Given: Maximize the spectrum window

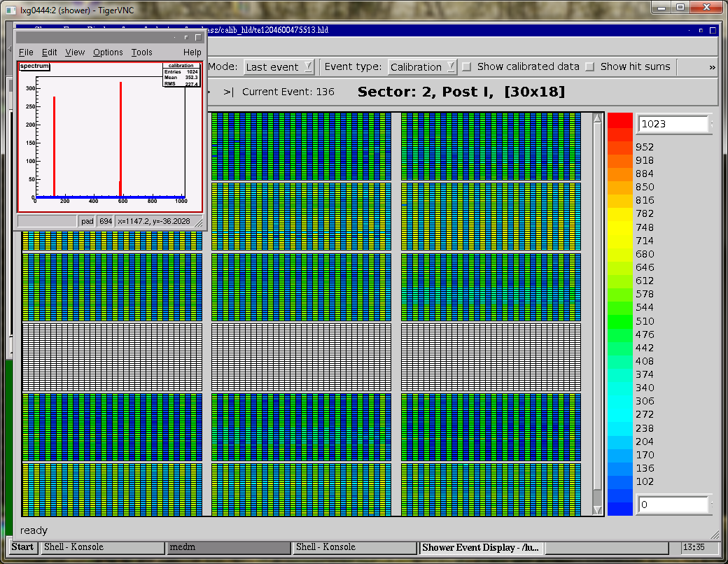Looking at the screenshot, I should [x=198, y=37].
